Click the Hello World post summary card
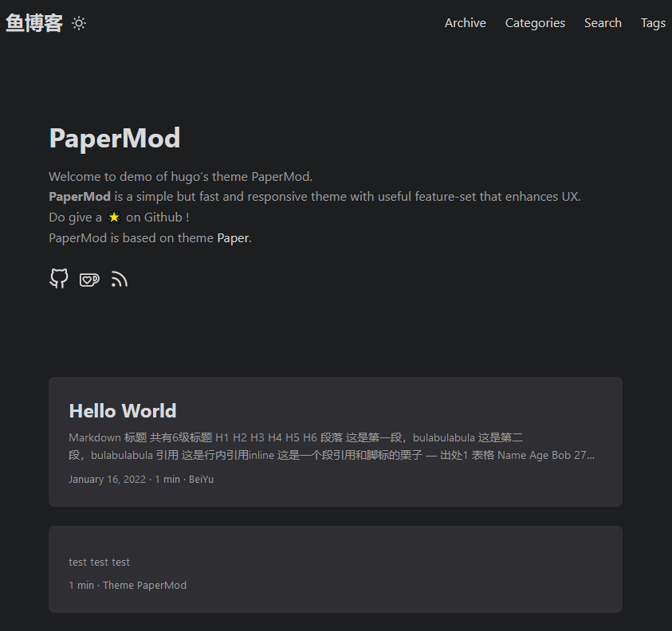The image size is (672, 631). [x=335, y=442]
